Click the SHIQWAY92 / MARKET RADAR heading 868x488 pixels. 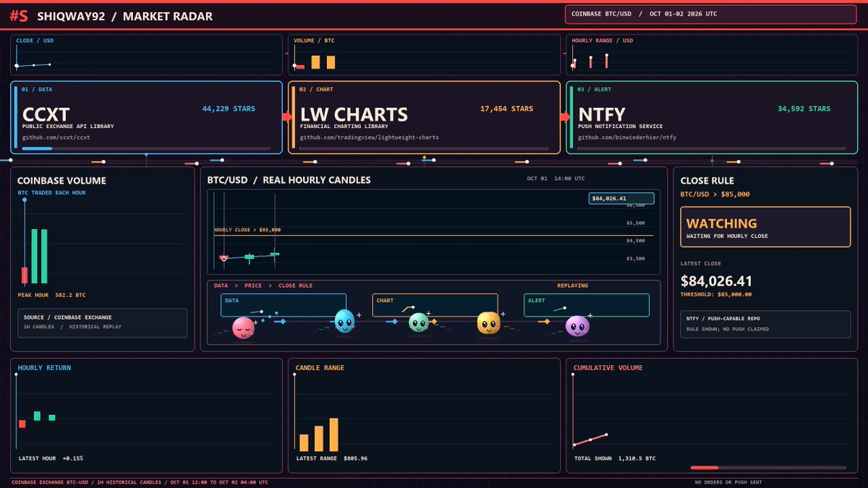point(126,16)
